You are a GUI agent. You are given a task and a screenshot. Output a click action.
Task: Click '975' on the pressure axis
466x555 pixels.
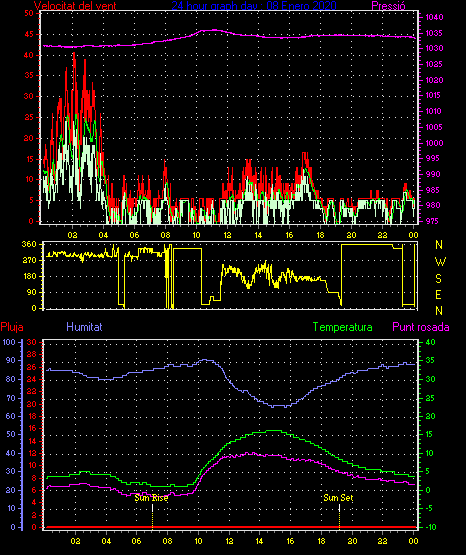tap(433, 221)
